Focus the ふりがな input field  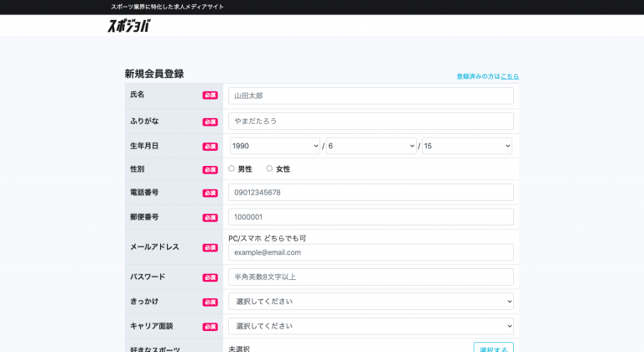tap(371, 122)
